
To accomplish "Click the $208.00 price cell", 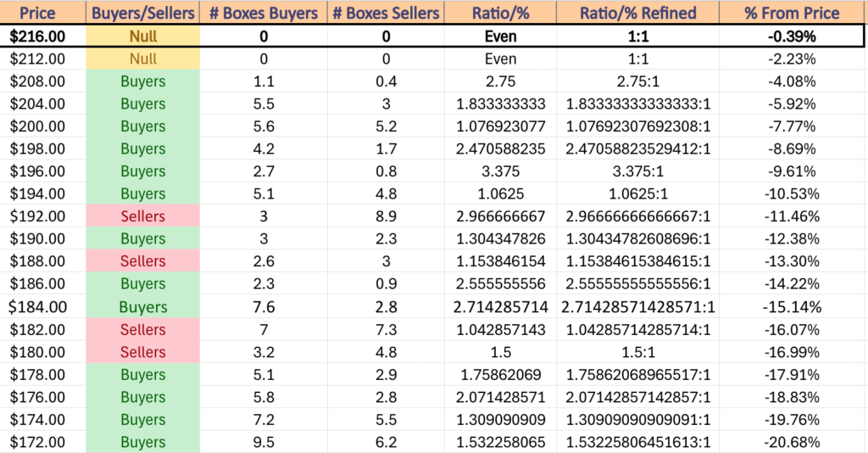I will pos(42,81).
